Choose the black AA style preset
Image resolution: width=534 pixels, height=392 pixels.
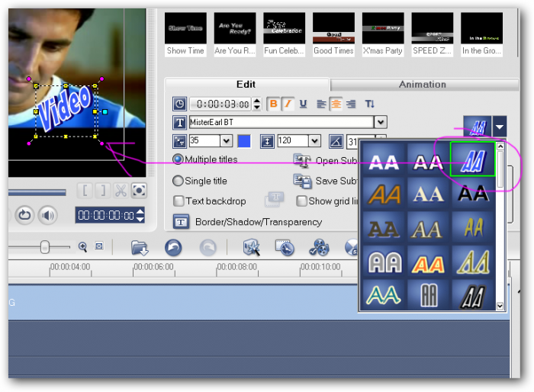tap(473, 194)
